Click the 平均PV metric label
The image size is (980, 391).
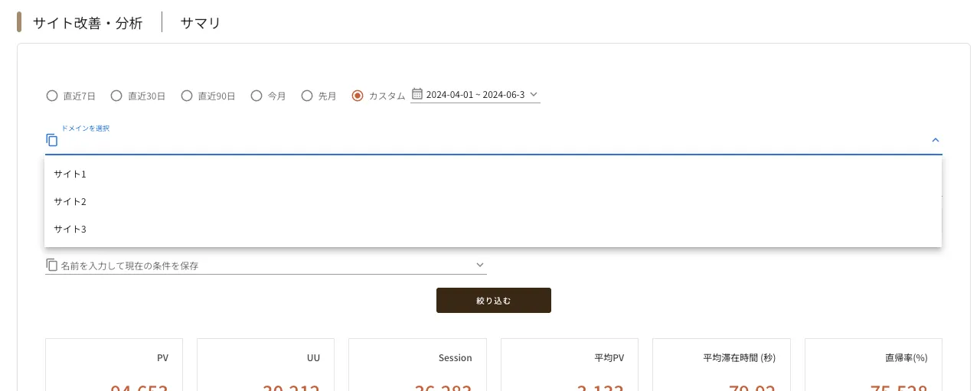609,357
